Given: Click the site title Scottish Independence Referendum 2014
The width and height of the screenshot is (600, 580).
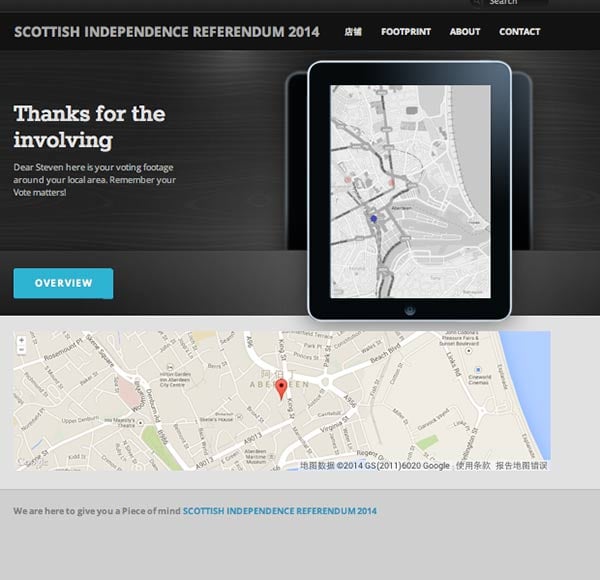Looking at the screenshot, I should (167, 32).
